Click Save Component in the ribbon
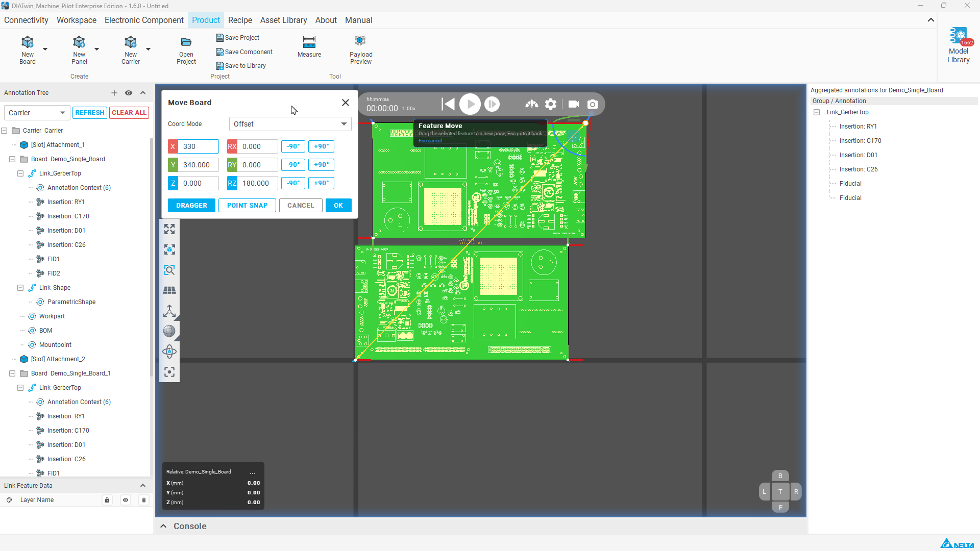The image size is (980, 551). [x=244, y=52]
